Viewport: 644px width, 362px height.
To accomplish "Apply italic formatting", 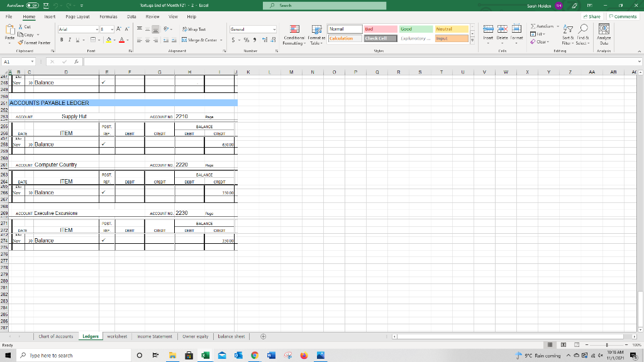I will coord(69,40).
